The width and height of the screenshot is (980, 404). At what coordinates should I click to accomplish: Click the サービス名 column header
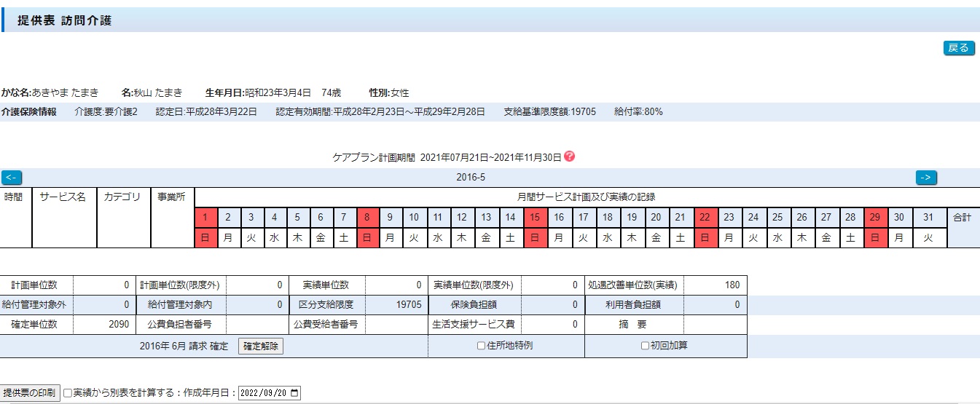(x=63, y=197)
